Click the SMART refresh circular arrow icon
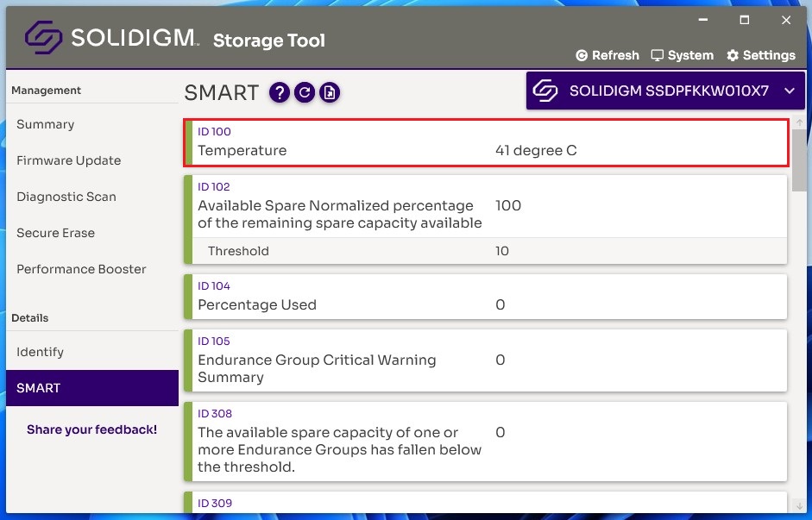This screenshot has width=812, height=520. click(305, 92)
